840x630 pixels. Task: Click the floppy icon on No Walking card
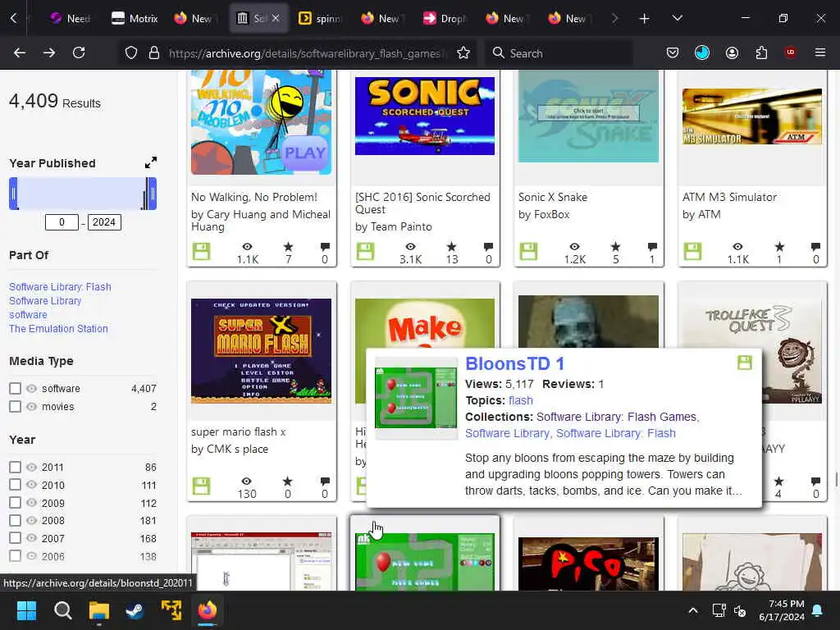pos(202,251)
